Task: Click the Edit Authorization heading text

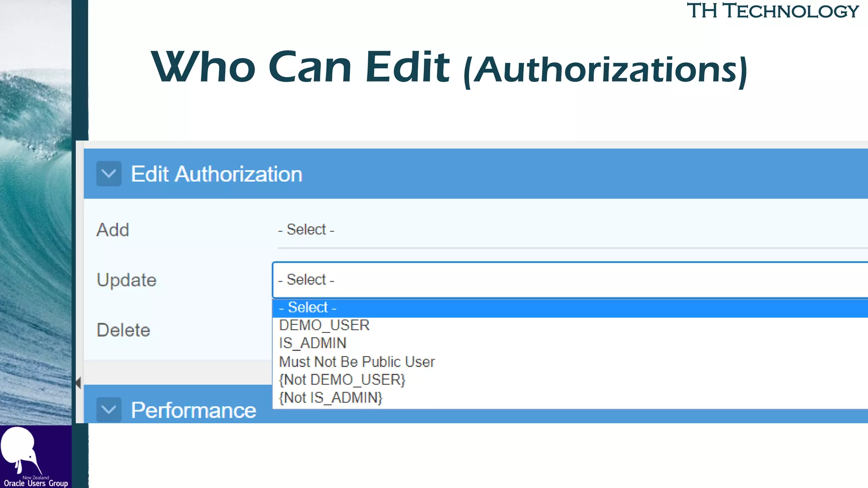Action: (217, 174)
